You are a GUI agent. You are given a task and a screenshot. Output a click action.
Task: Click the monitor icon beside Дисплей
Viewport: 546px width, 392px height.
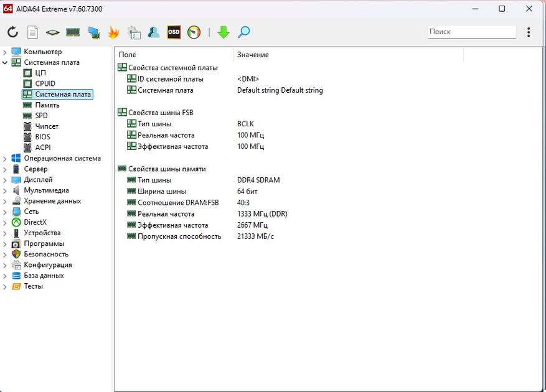[16, 180]
